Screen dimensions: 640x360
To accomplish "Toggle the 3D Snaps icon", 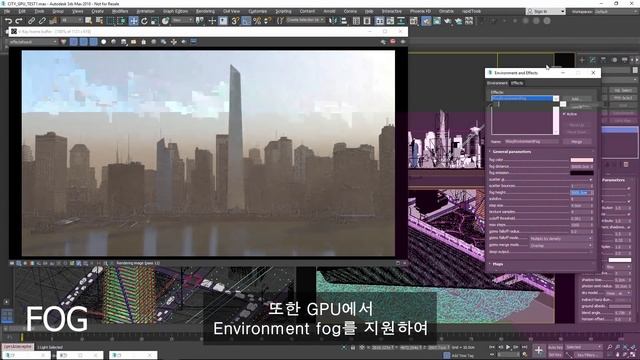I will point(235,21).
